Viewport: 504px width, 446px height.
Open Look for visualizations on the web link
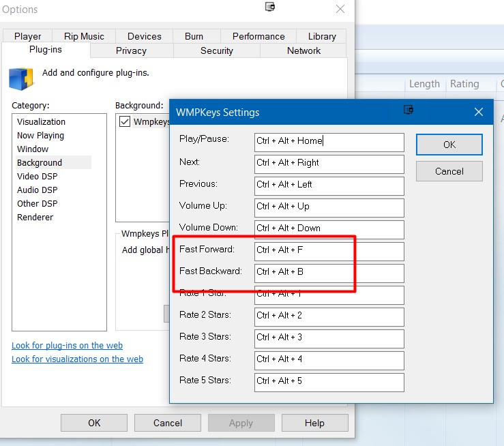77,359
